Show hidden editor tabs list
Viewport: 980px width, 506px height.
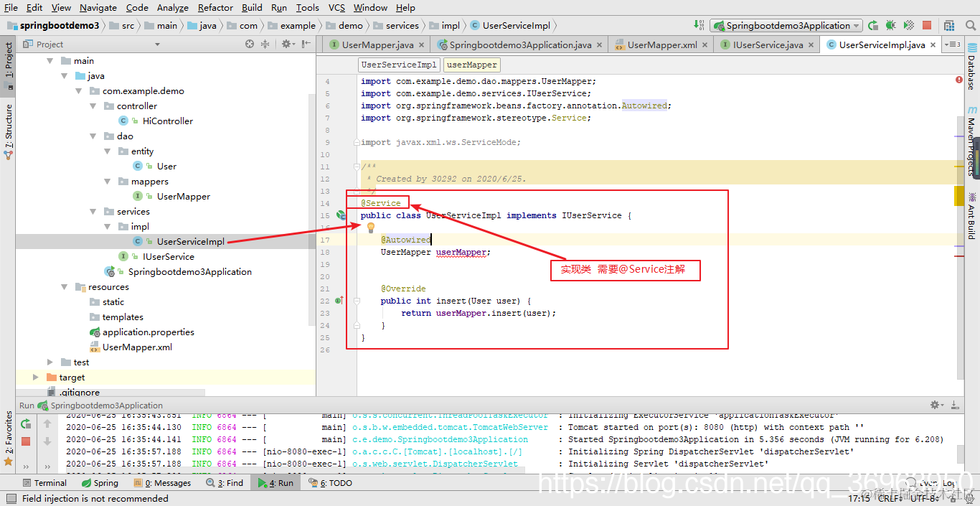953,44
